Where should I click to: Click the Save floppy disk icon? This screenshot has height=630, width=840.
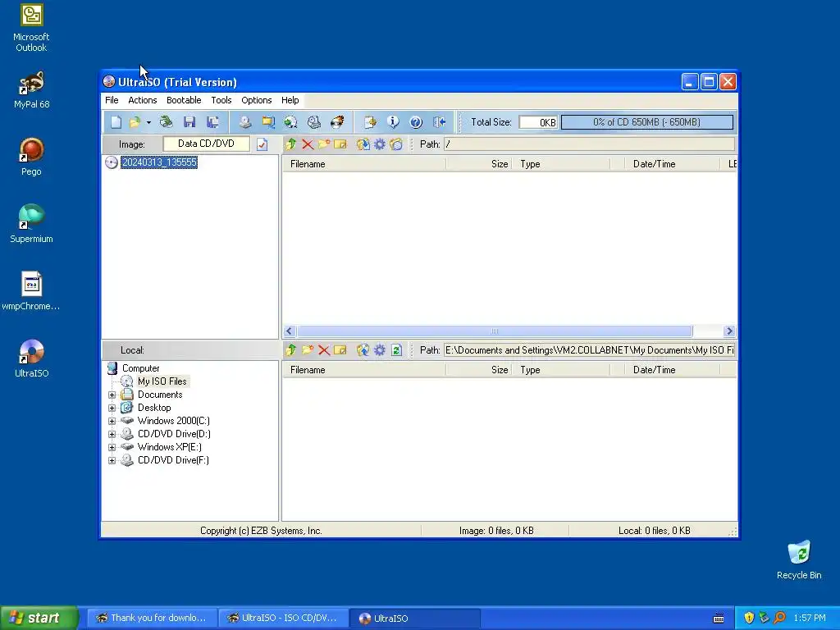coord(189,122)
